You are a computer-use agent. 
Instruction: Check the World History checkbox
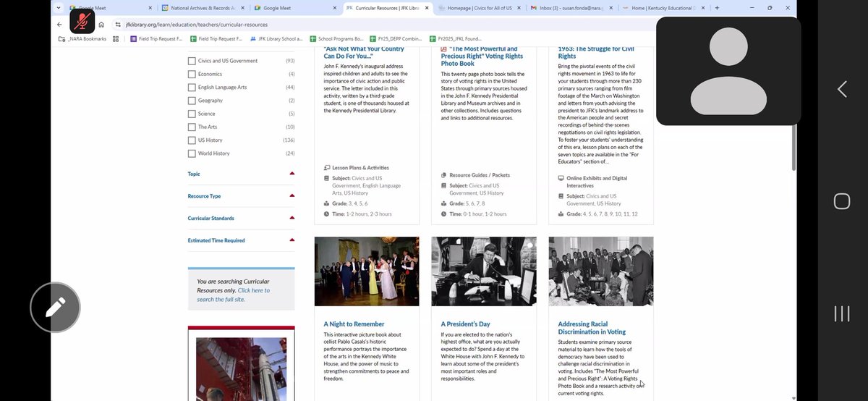(x=192, y=153)
